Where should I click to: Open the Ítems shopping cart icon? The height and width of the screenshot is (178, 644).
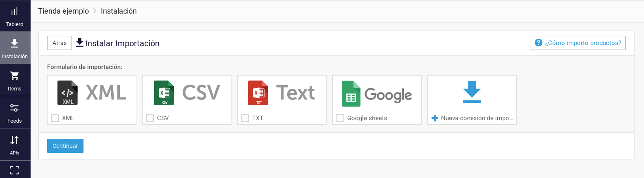tap(14, 76)
